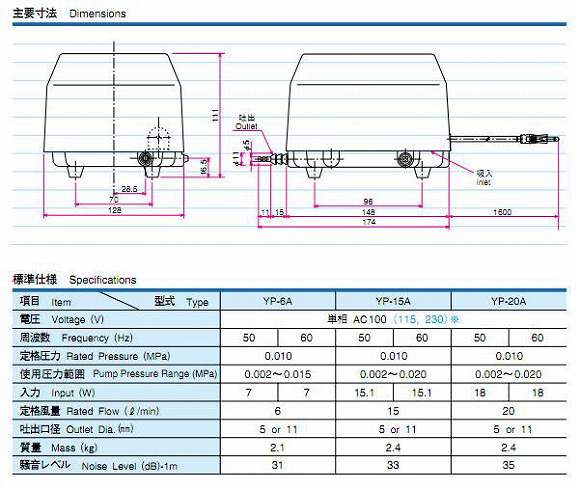Image resolution: width=580 pixels, height=489 pixels.
Task: Click the noise level value 35
Action: 509,465
